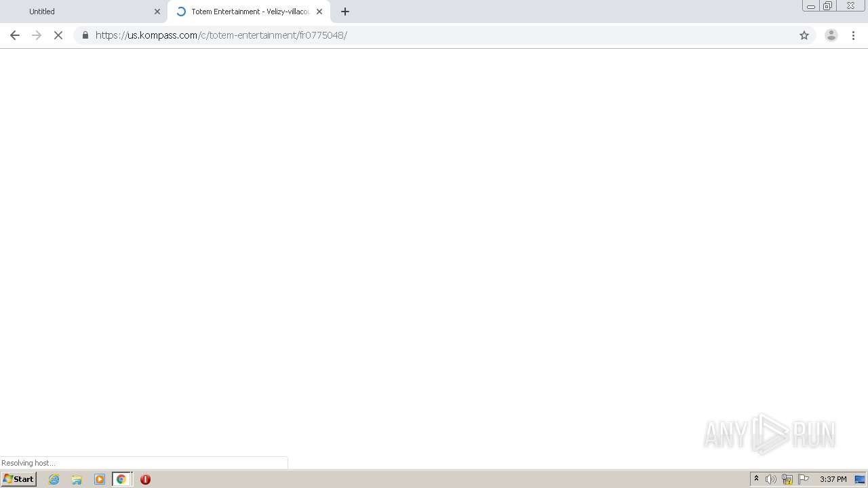868x488 pixels.
Task: Close the Totem Entertainment tab
Action: [319, 12]
